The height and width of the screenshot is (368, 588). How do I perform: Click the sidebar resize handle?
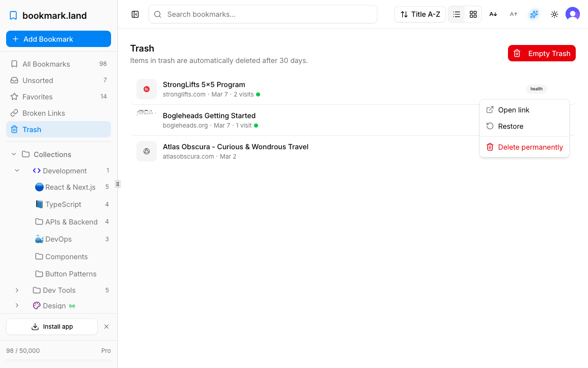(118, 184)
